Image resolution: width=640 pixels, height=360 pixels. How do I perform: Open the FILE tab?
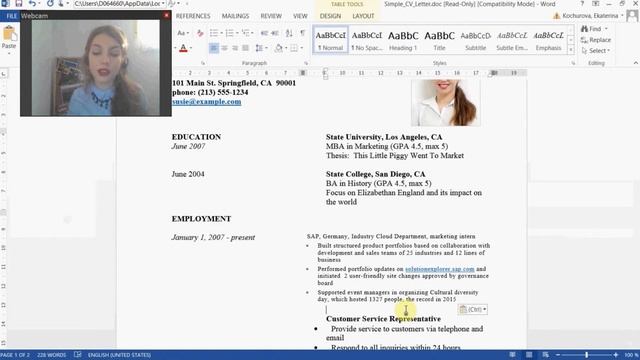click(x=10, y=16)
